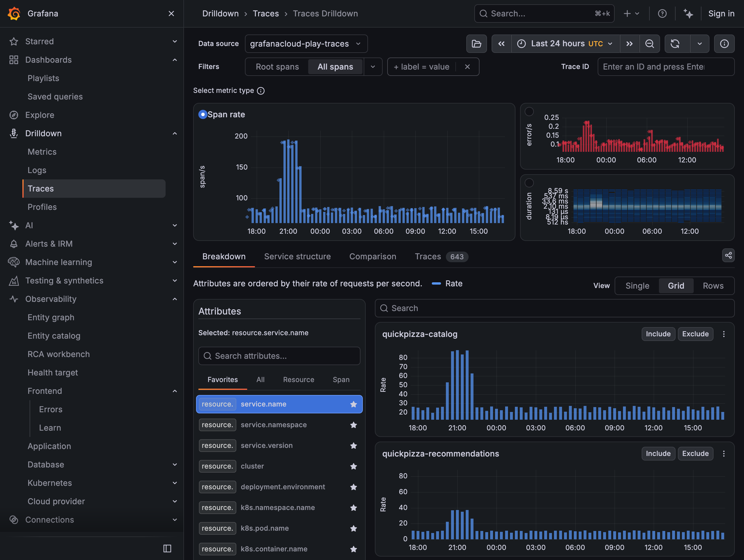744x560 pixels.
Task: Select the deployment.environment attribute
Action: pos(279,487)
